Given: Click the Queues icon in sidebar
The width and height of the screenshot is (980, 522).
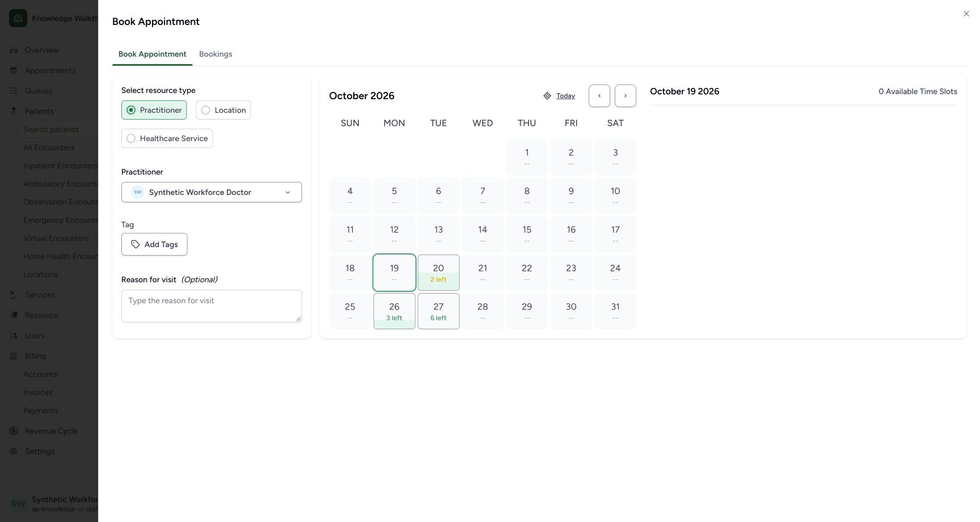Looking at the screenshot, I should tap(14, 91).
